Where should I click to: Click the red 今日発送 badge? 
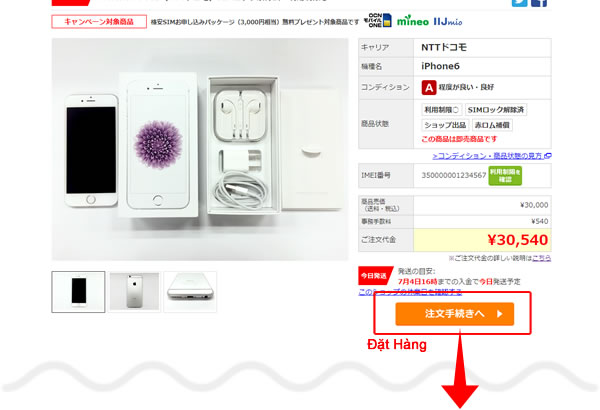[x=374, y=276]
